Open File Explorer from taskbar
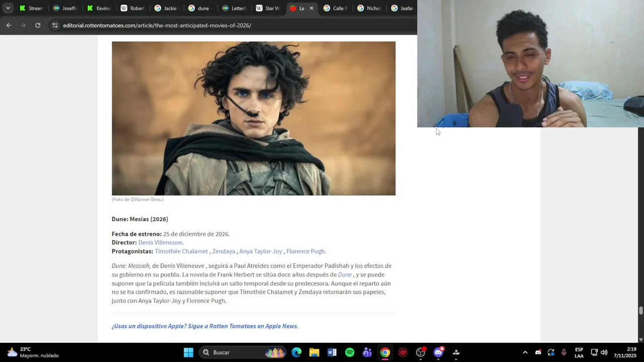Image resolution: width=644 pixels, height=362 pixels. click(314, 352)
